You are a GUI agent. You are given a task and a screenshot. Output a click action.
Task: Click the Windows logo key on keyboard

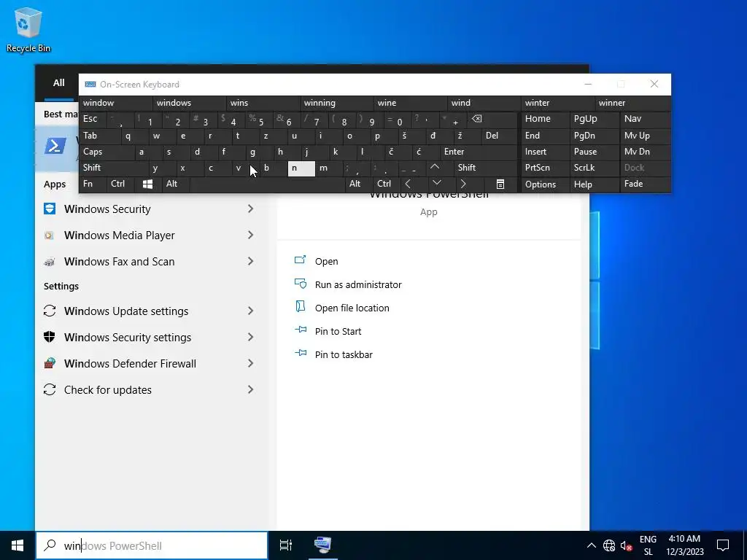pyautogui.click(x=147, y=184)
